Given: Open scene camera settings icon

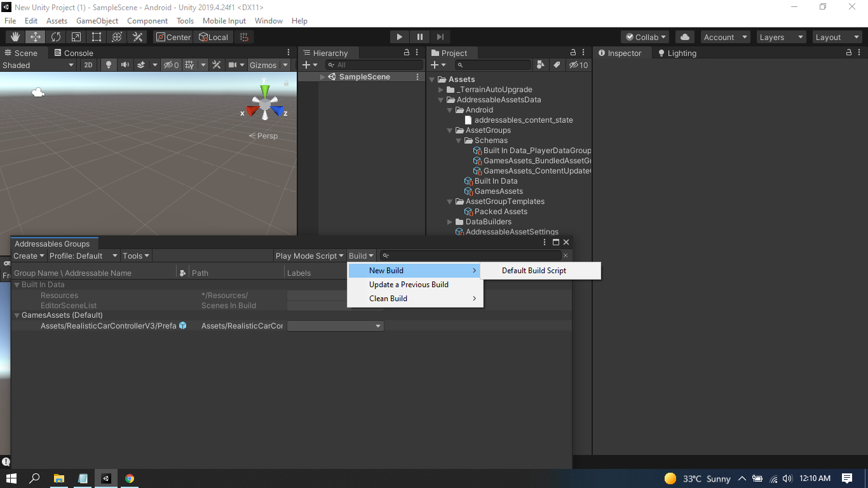Looking at the screenshot, I should (x=233, y=65).
